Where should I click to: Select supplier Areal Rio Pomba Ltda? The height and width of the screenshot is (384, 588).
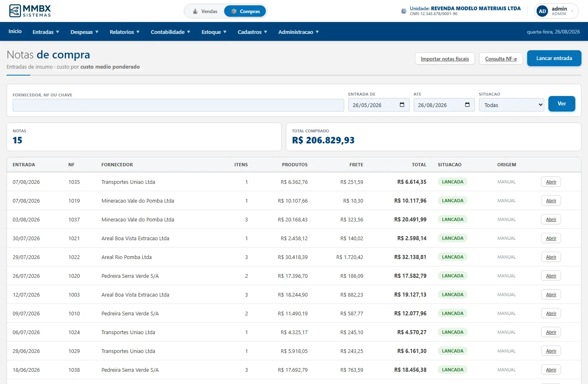point(127,257)
